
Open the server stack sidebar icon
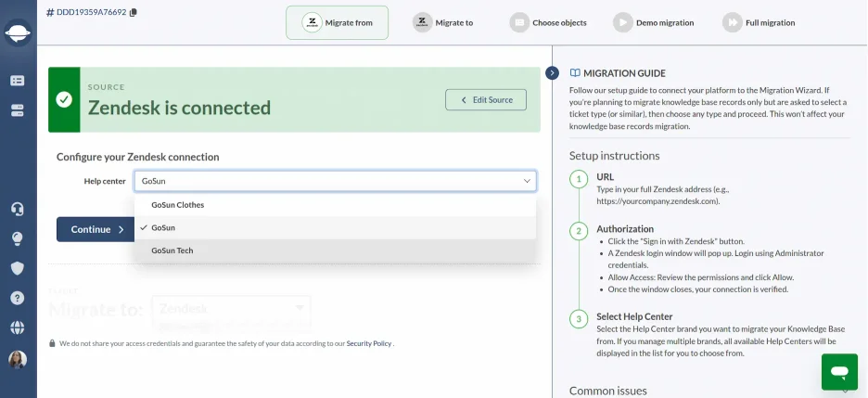18,110
